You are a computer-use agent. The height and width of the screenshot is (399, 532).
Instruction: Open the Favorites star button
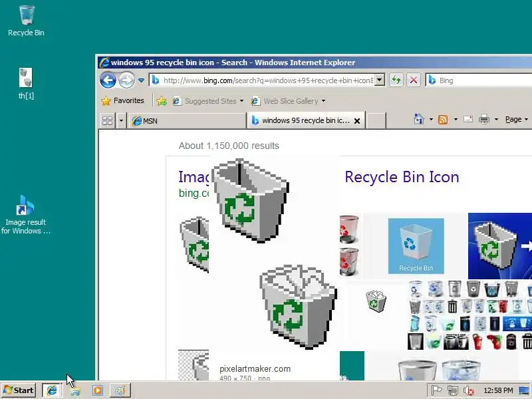(122, 101)
